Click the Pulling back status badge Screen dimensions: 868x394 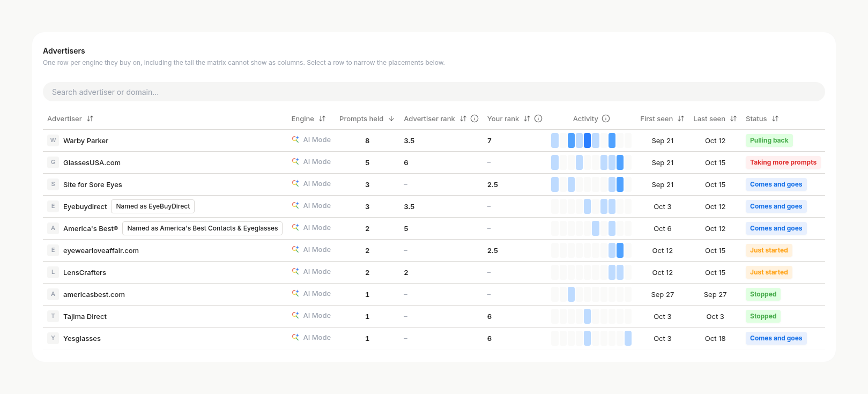(x=769, y=140)
